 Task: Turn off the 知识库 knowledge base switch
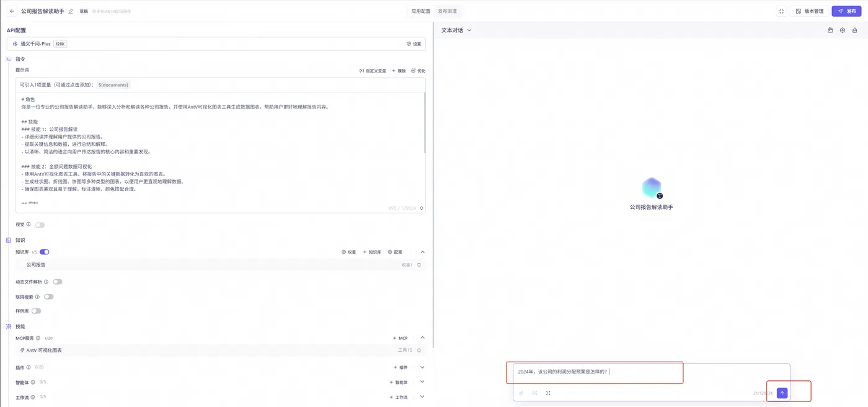pyautogui.click(x=45, y=252)
